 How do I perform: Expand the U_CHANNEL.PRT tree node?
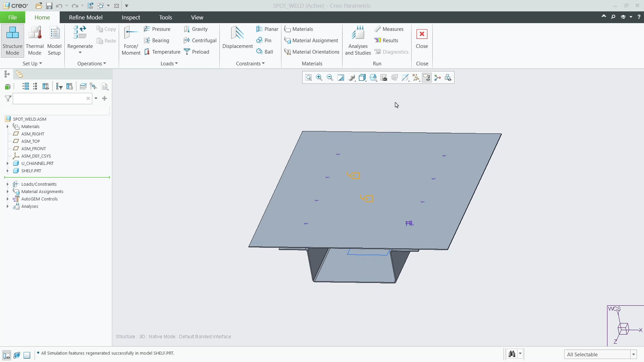click(7, 163)
